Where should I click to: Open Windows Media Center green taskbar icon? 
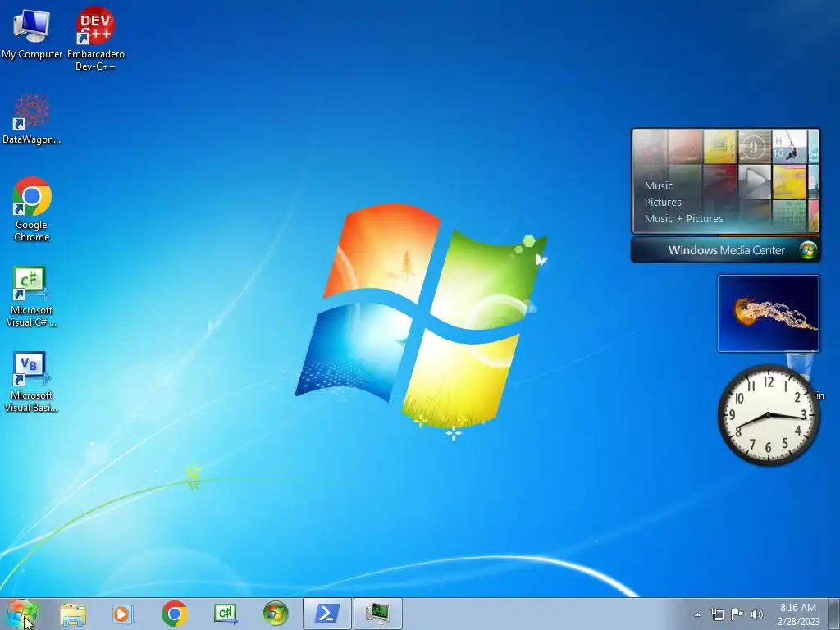pos(276,614)
